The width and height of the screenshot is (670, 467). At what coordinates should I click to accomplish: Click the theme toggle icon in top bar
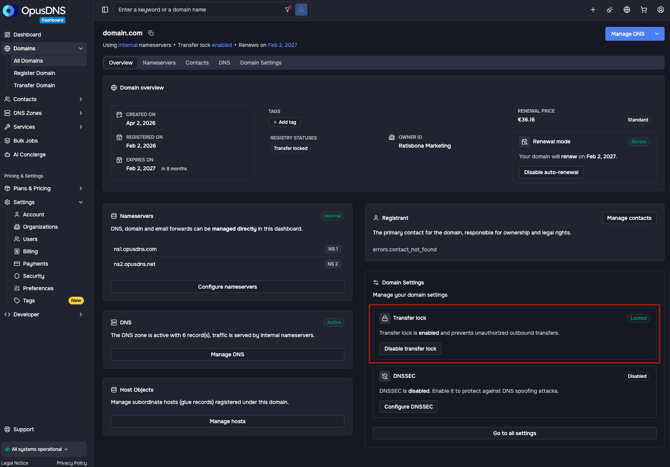(x=610, y=9)
